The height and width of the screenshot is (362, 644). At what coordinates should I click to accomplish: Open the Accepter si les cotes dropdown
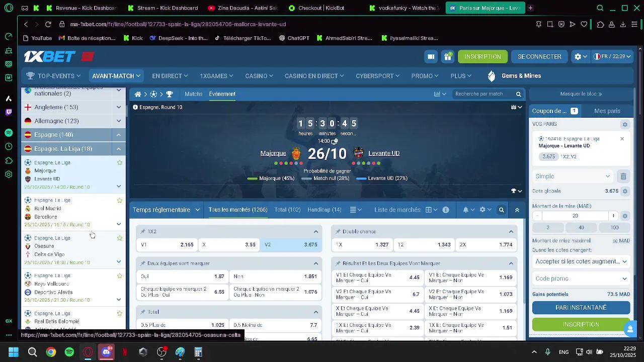[581, 261]
